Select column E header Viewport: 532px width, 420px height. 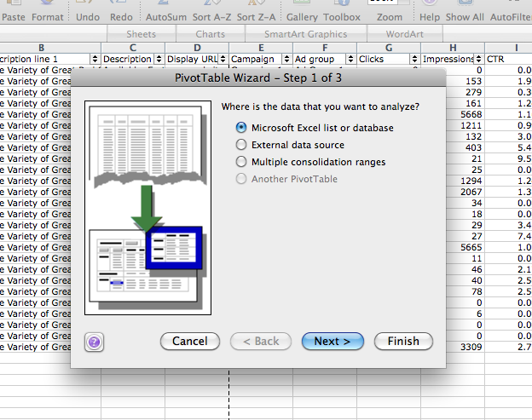pos(261,48)
